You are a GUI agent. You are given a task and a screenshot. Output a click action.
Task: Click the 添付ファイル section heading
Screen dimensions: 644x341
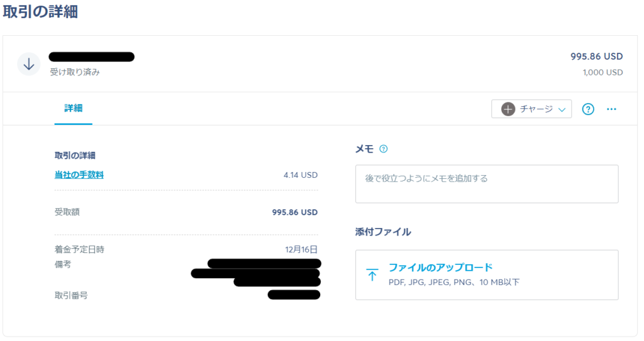click(x=383, y=232)
